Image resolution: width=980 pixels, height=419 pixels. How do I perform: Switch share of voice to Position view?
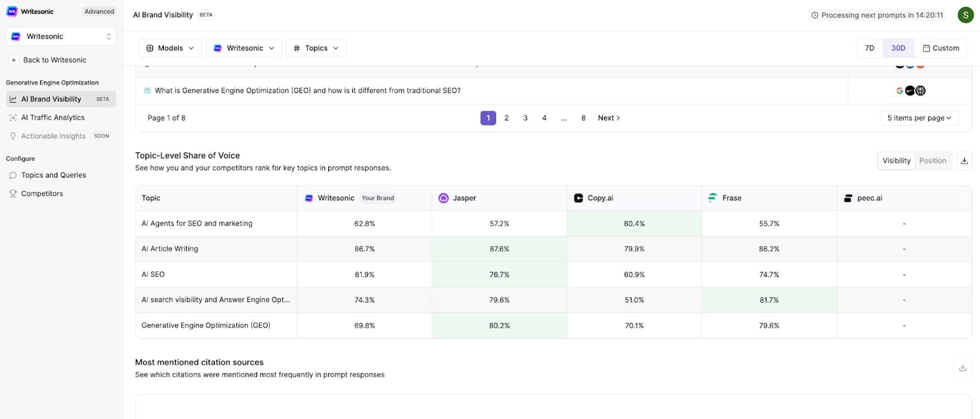(x=933, y=161)
